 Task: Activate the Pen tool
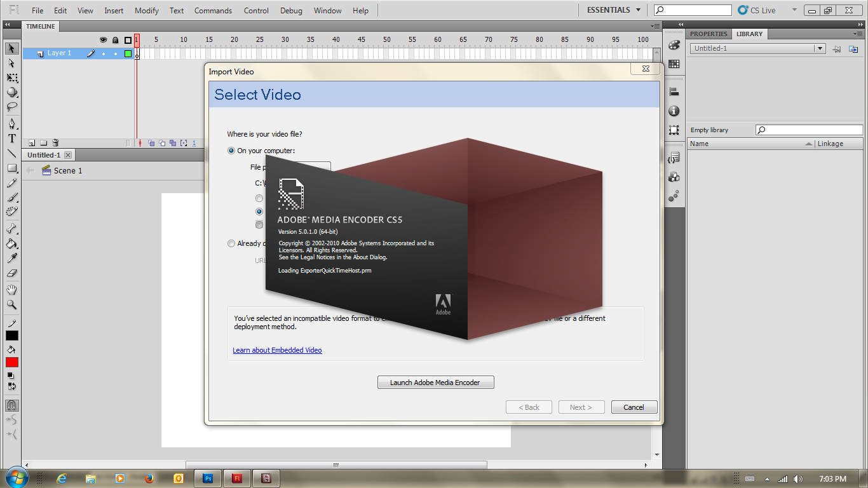point(12,123)
